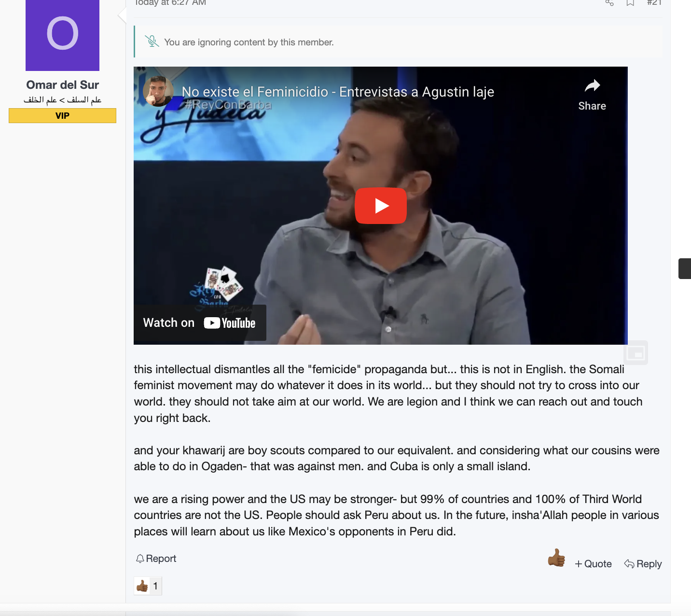The width and height of the screenshot is (691, 616).
Task: Report this post
Action: (156, 559)
